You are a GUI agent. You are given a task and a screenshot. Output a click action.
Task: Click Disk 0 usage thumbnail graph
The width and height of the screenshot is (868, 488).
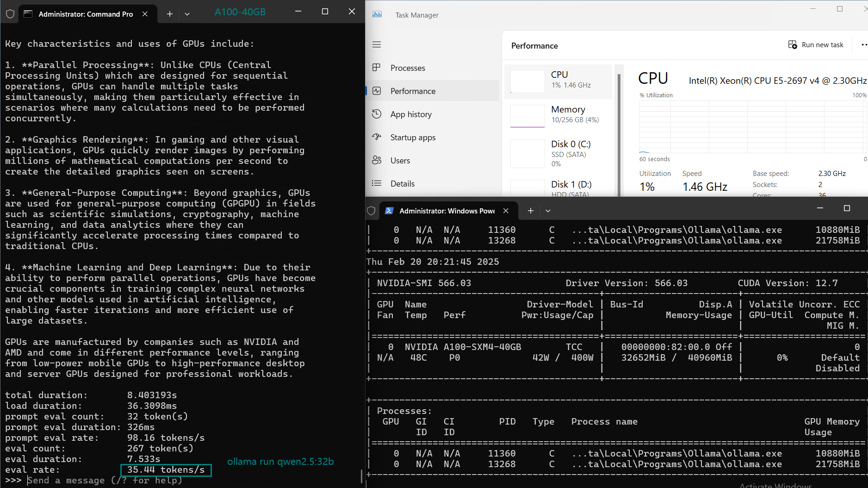click(x=527, y=153)
